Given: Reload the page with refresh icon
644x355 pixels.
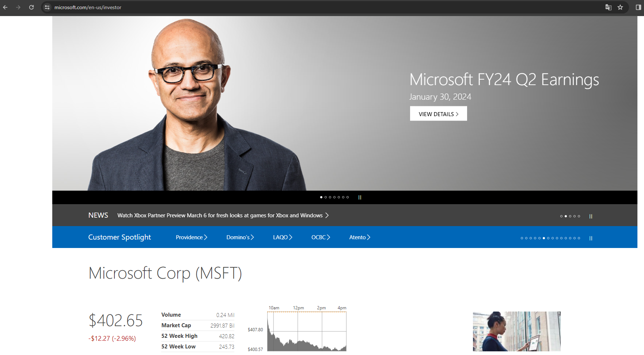Looking at the screenshot, I should point(31,7).
